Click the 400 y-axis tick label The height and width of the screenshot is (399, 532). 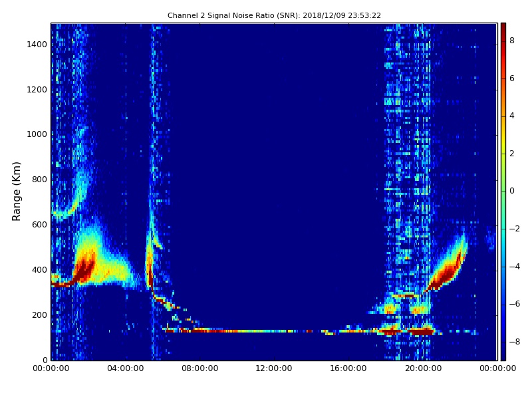(x=39, y=270)
